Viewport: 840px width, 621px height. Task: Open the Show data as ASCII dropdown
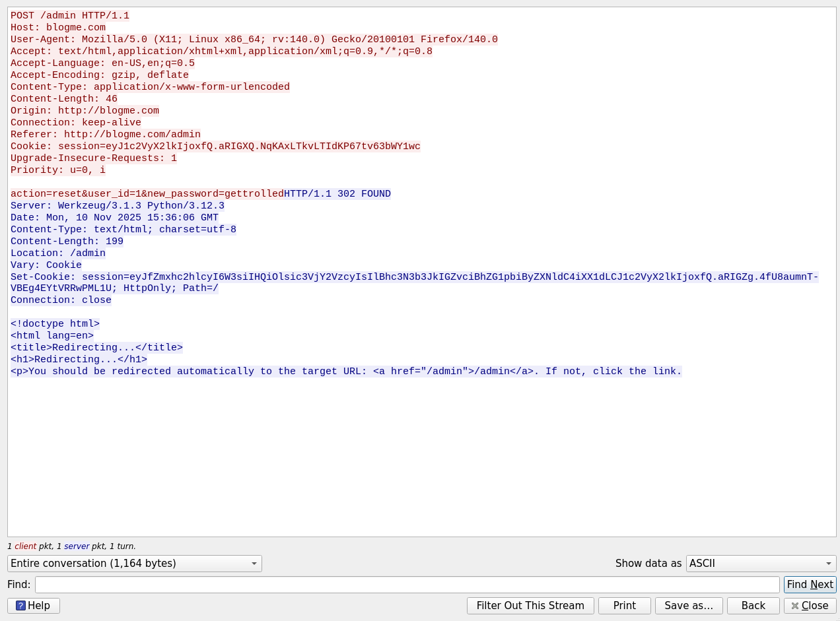pyautogui.click(x=761, y=564)
